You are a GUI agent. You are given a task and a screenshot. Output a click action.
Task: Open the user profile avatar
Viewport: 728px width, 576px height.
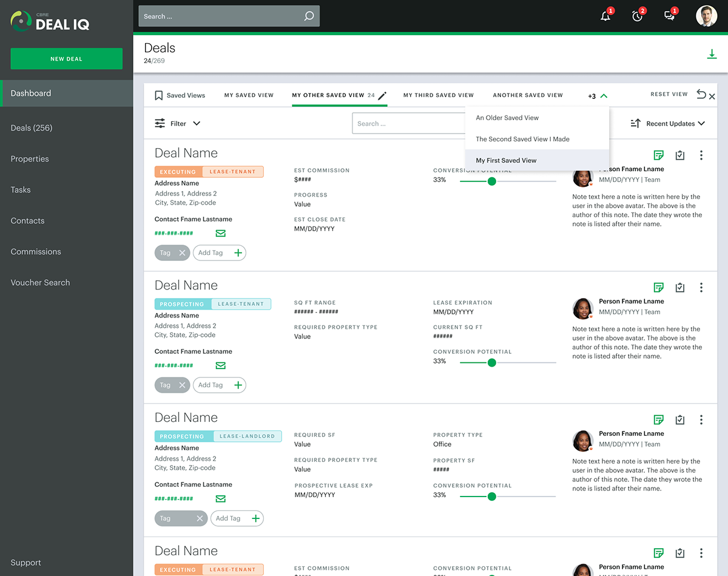(706, 16)
